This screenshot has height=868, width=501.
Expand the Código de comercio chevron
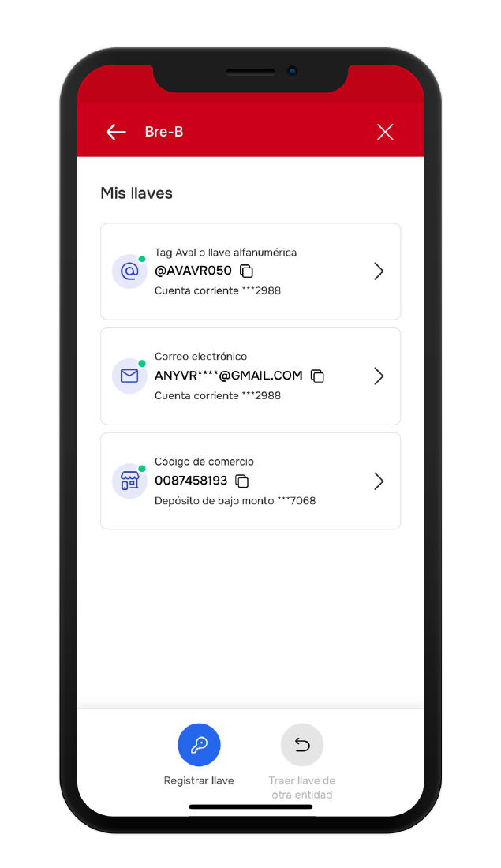pos(379,481)
